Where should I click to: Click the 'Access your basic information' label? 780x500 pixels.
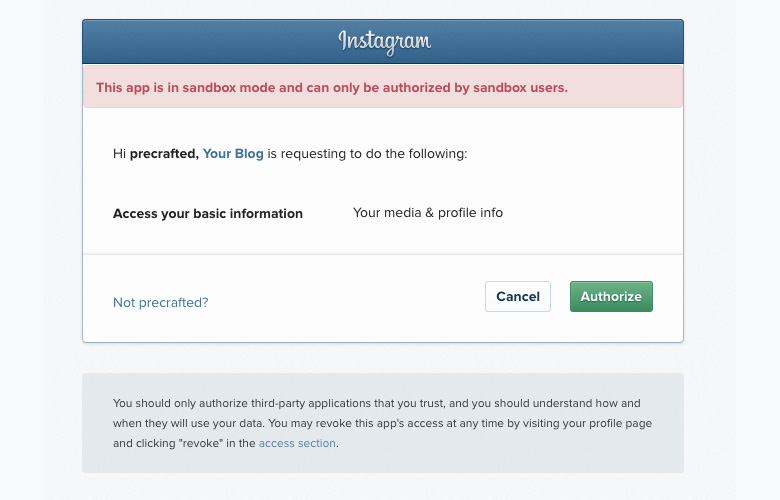click(x=208, y=213)
